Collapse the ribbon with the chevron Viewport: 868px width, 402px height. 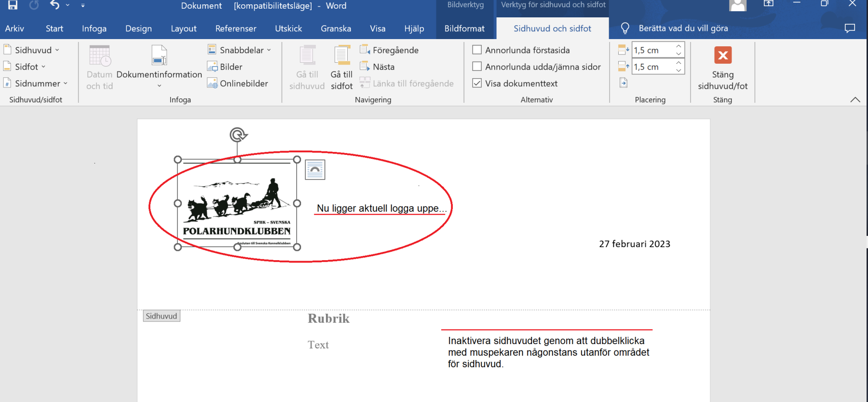click(x=855, y=100)
